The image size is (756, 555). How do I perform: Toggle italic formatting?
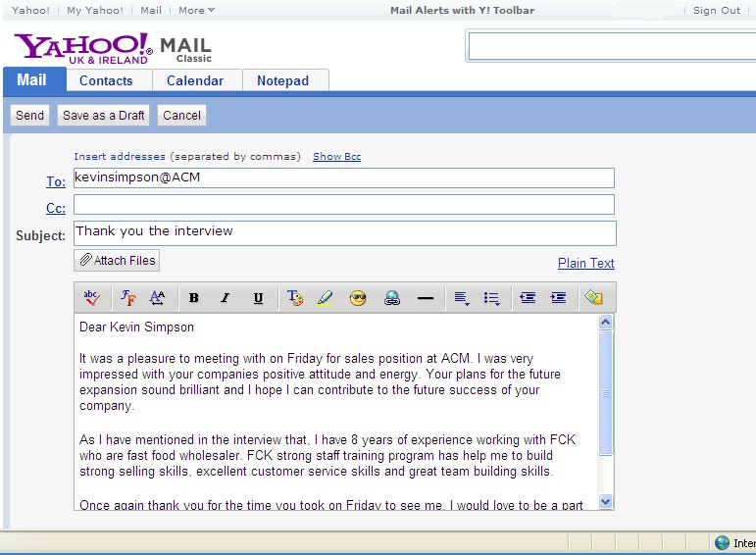tap(225, 298)
